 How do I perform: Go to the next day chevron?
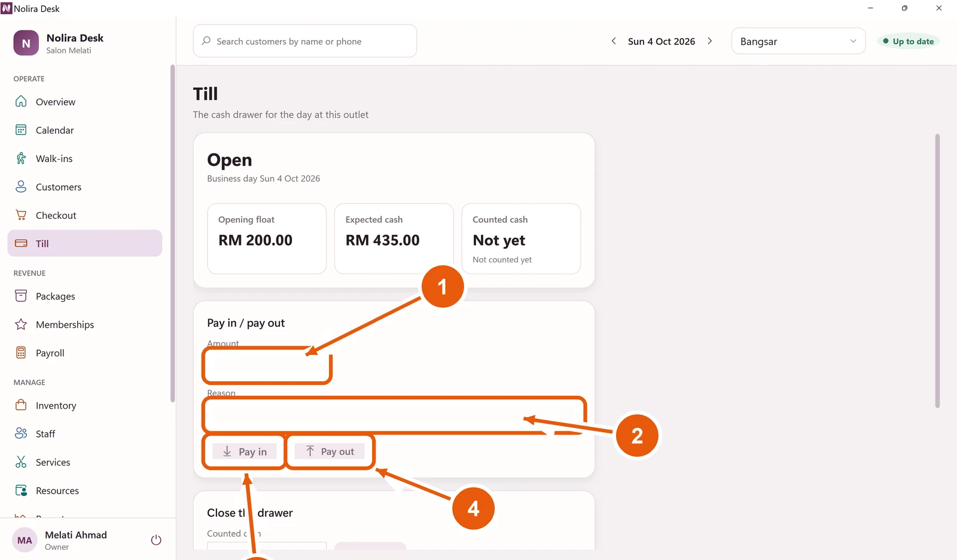coord(710,41)
